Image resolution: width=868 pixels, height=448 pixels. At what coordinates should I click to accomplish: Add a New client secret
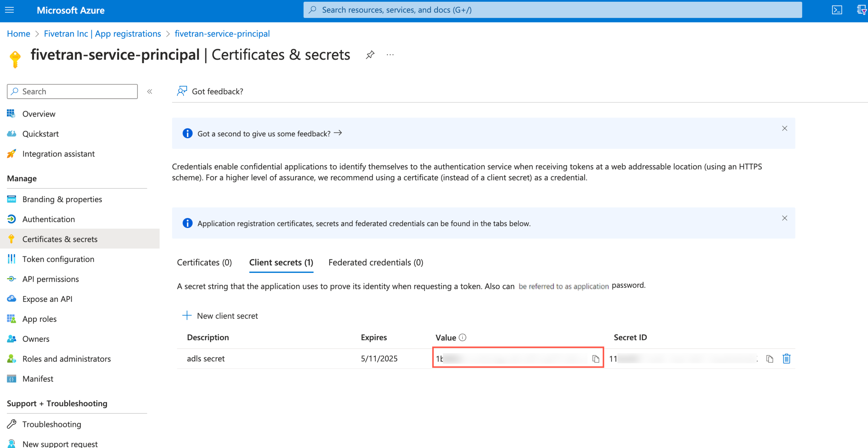pyautogui.click(x=220, y=316)
